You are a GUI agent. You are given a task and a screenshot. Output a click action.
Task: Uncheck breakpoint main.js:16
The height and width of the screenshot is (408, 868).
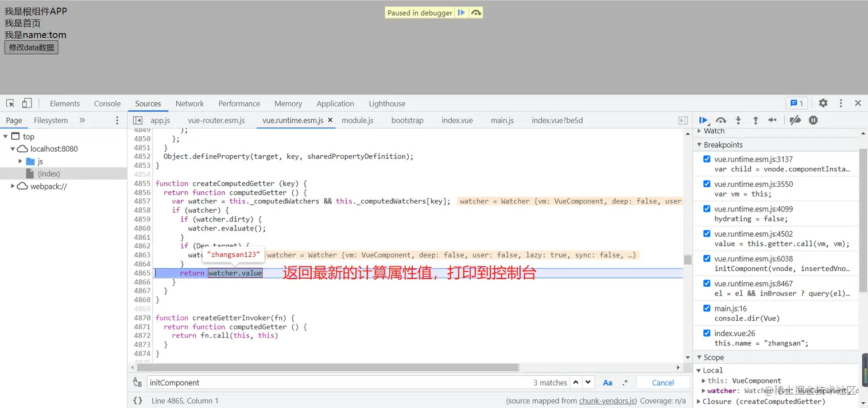point(707,309)
